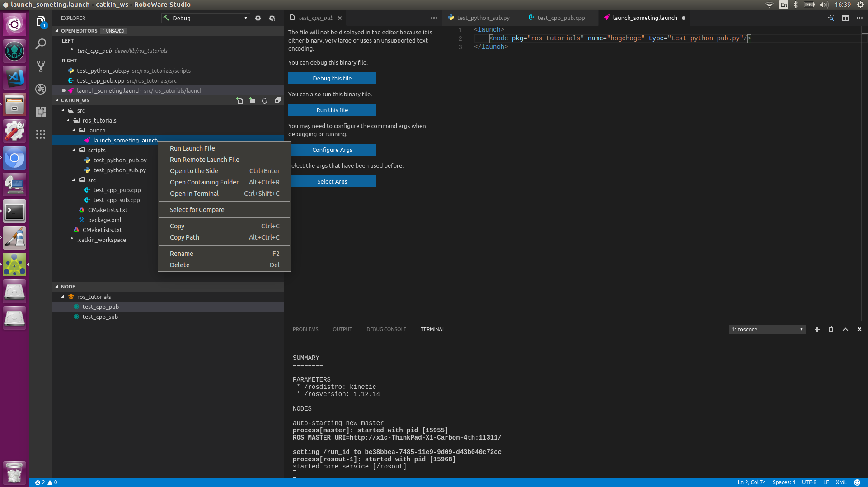Click the New File icon in CATKIN_WS header
Image resolution: width=868 pixels, height=487 pixels.
pos(239,100)
